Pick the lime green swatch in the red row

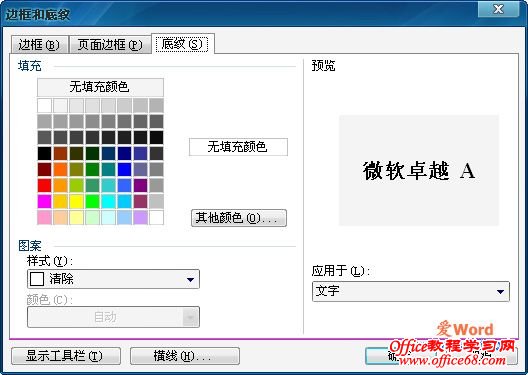coord(76,185)
